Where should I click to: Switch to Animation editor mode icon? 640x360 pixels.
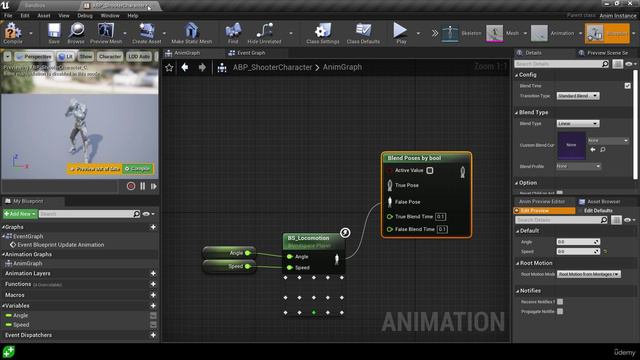click(539, 33)
